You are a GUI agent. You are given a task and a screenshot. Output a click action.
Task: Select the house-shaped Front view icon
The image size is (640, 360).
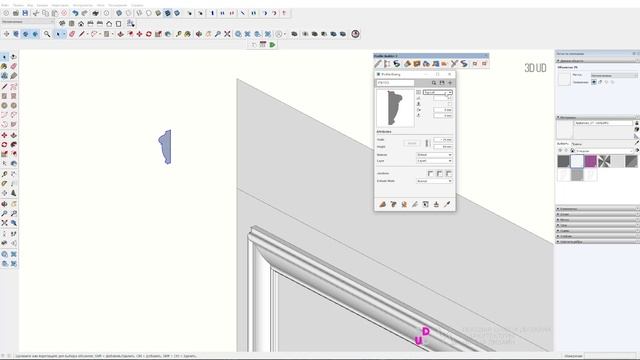click(81, 24)
